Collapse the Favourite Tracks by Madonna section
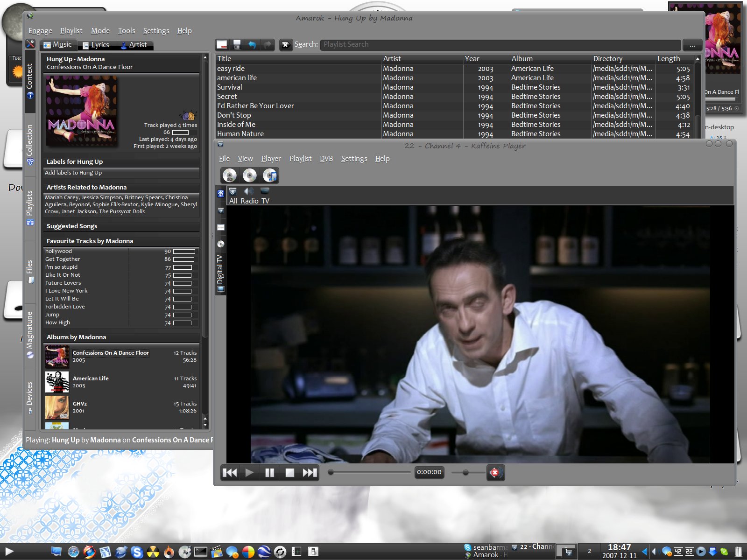747x560 pixels. [121, 241]
